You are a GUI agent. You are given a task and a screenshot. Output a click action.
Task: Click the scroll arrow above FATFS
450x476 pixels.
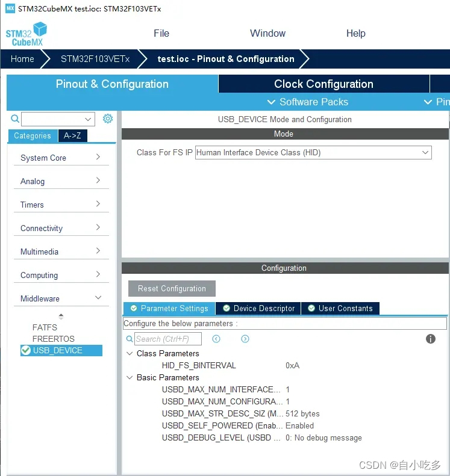click(x=61, y=317)
